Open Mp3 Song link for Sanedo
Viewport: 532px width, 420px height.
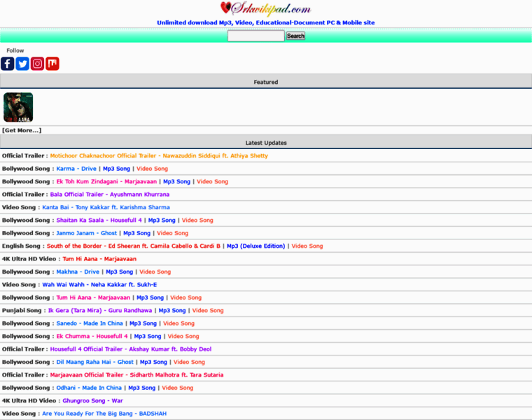(143, 323)
